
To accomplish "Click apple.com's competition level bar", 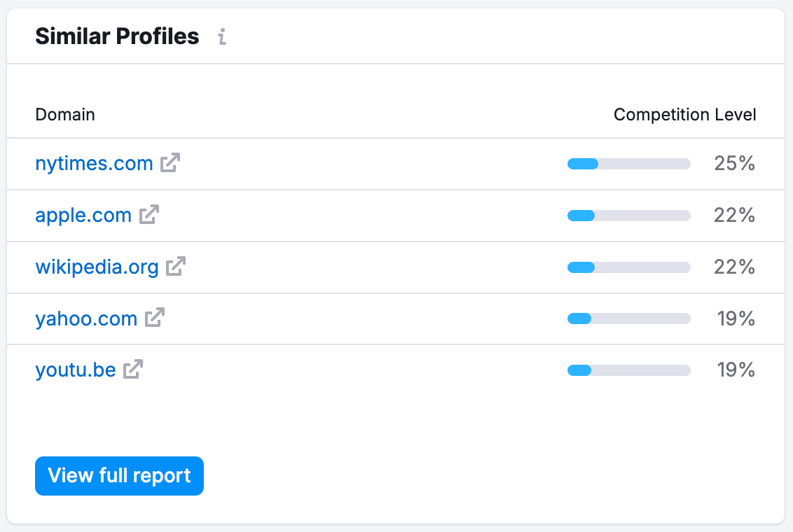I will click(628, 215).
